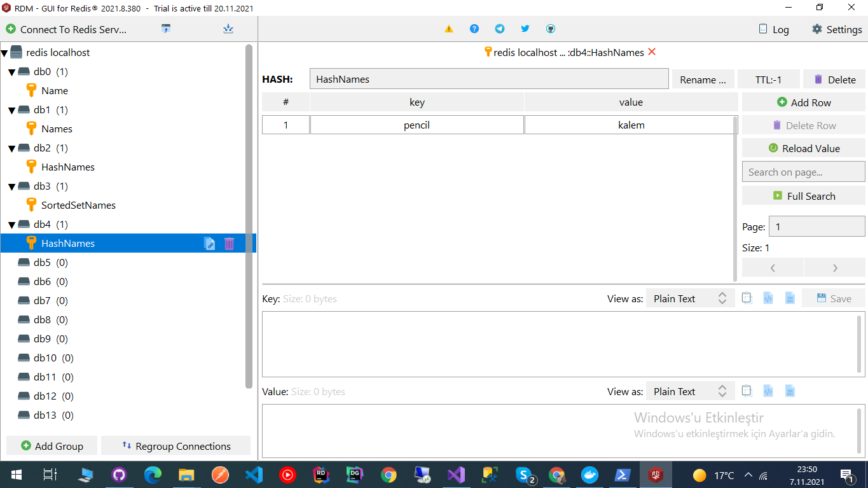Viewport: 868px width, 488px height.
Task: Click the Add Row button
Action: tap(804, 102)
